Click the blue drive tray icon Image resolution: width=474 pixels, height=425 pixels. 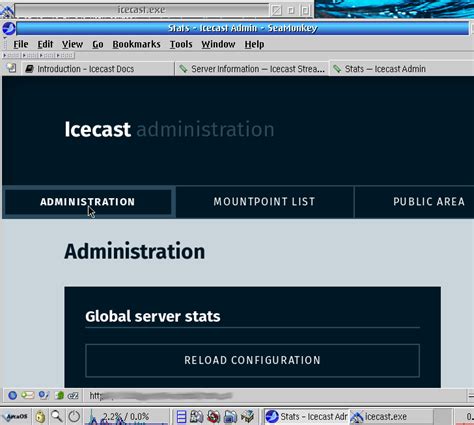(230, 417)
